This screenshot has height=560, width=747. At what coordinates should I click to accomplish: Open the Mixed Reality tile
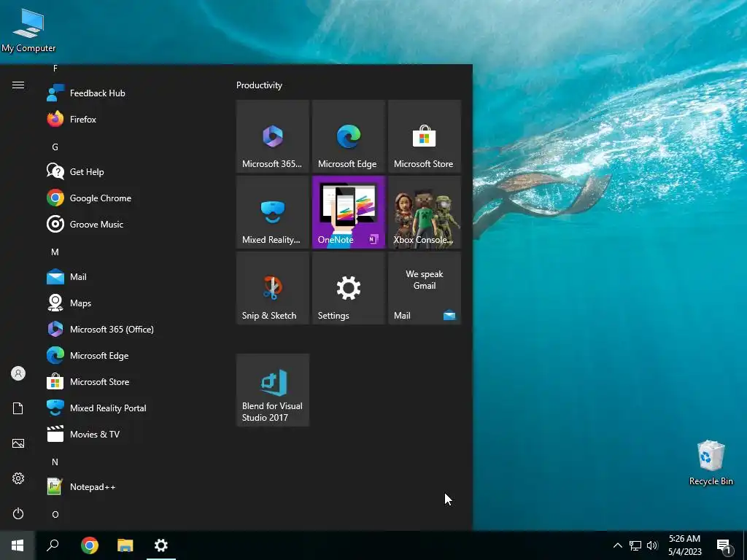[273, 212]
